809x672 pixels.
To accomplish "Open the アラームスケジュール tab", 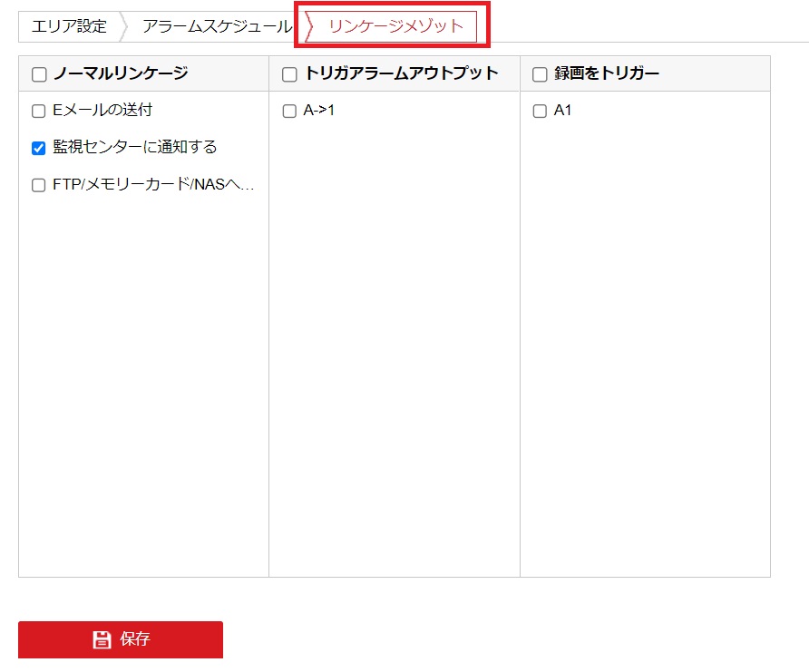I will 217,26.
